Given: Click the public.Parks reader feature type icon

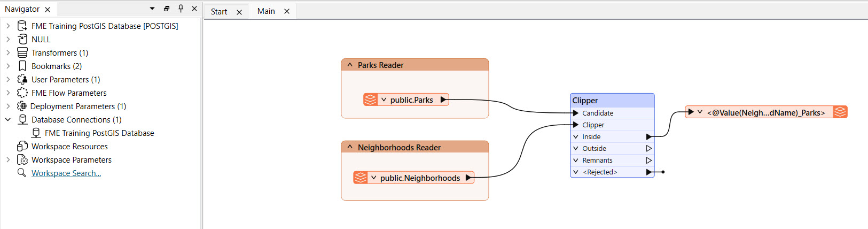Looking at the screenshot, I should pyautogui.click(x=370, y=100).
